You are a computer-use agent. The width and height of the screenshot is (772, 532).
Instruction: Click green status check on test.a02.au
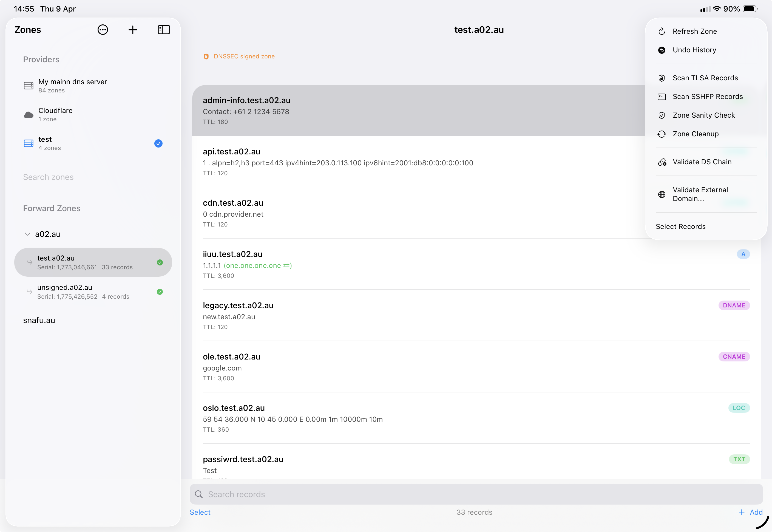pos(160,262)
